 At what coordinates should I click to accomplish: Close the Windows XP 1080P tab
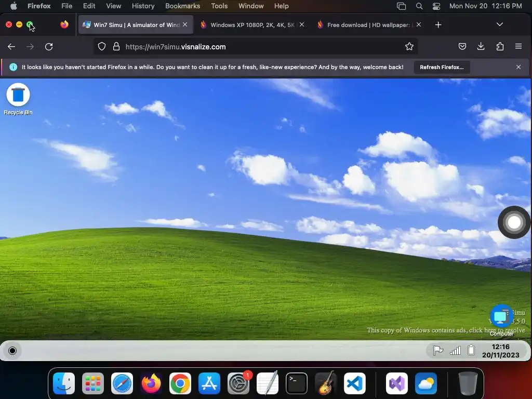(x=302, y=25)
